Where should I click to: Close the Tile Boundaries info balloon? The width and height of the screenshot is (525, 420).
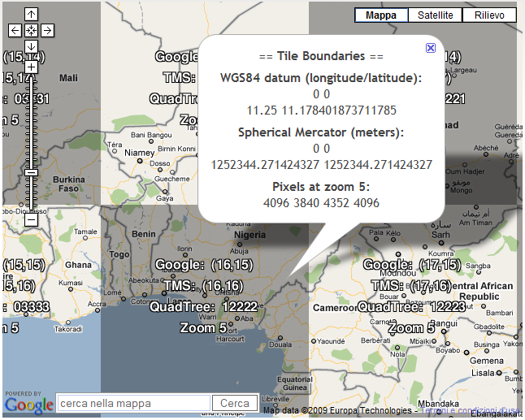(431, 48)
